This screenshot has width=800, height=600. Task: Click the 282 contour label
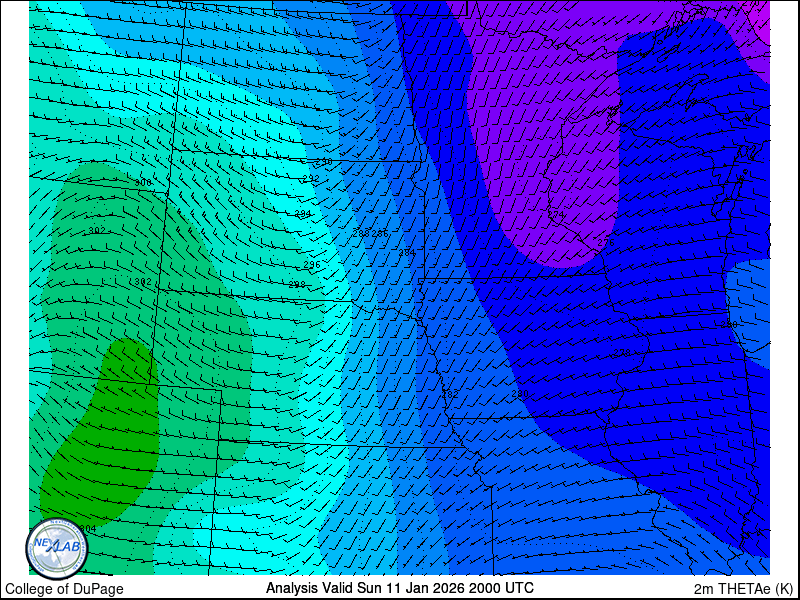point(451,394)
